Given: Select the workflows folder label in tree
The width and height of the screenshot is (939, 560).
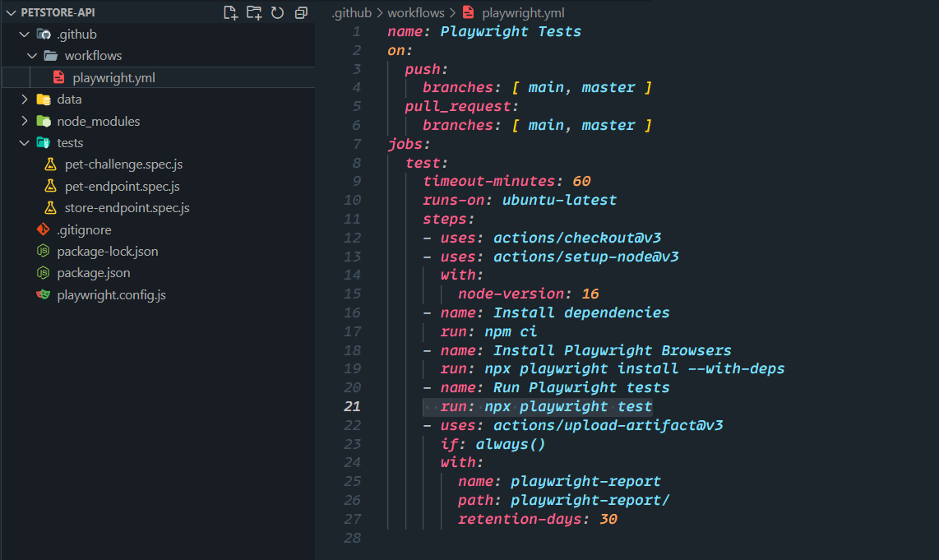Looking at the screenshot, I should [x=93, y=56].
